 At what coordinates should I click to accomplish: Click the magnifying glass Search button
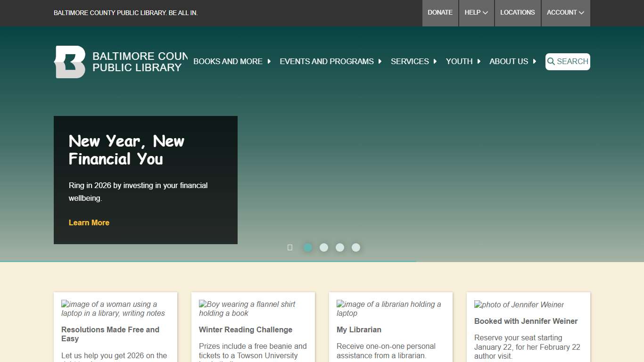click(568, 62)
